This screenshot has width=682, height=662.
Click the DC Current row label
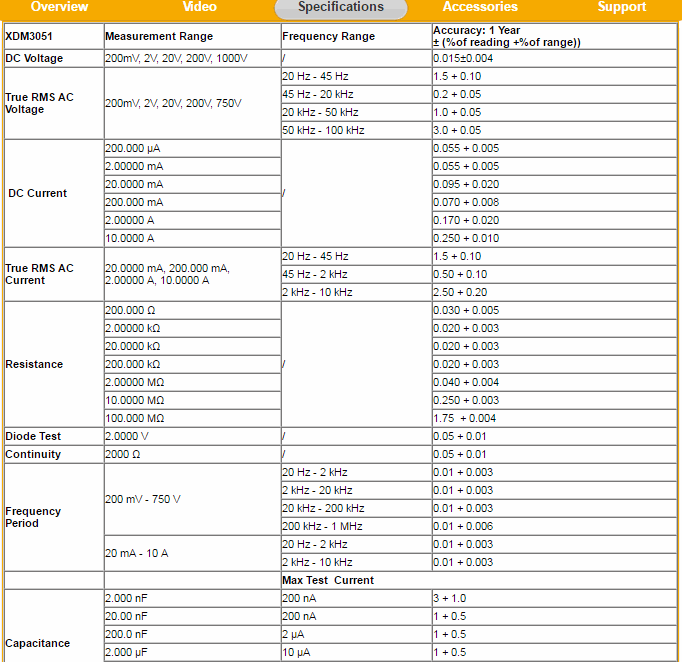(x=37, y=193)
